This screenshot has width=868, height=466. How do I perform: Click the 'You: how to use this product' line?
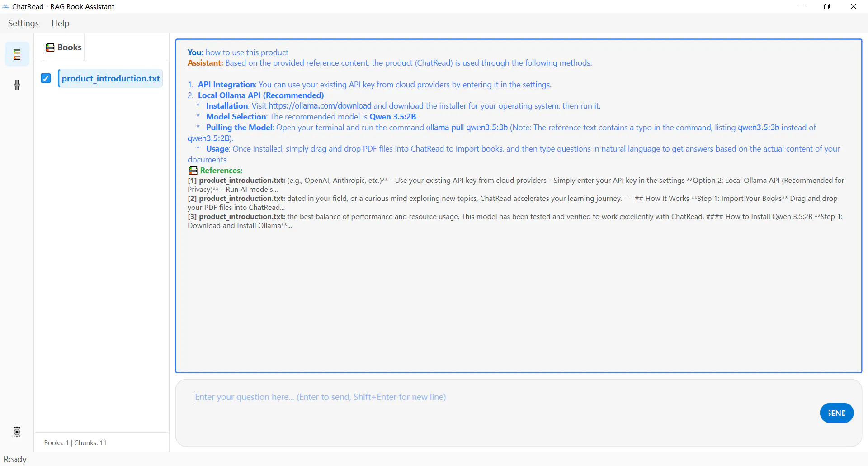coord(238,52)
